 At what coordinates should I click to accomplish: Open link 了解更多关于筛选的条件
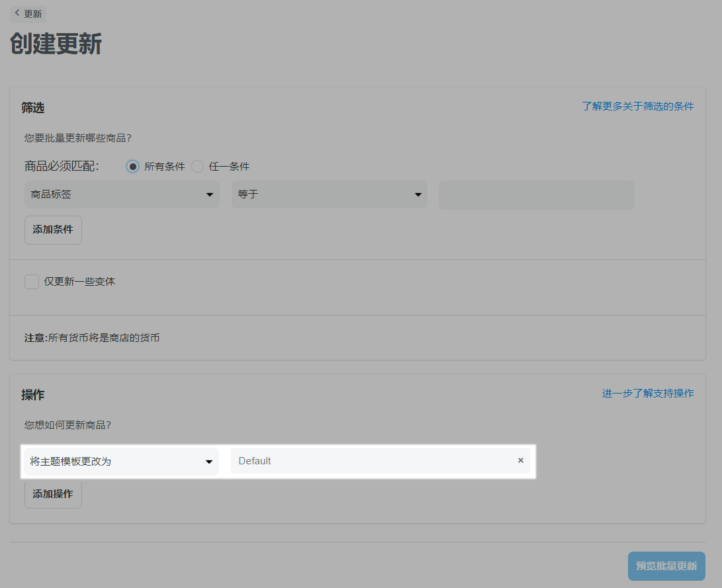coord(638,106)
